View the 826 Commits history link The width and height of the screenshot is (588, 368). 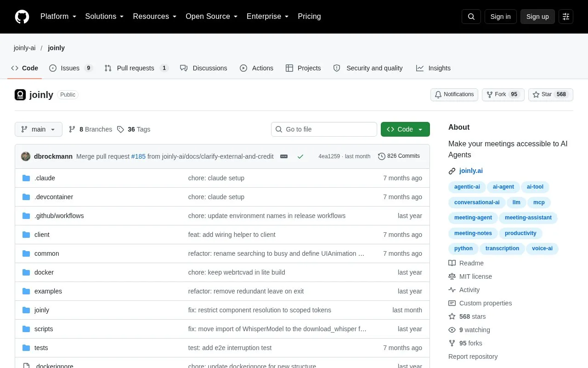tap(399, 156)
